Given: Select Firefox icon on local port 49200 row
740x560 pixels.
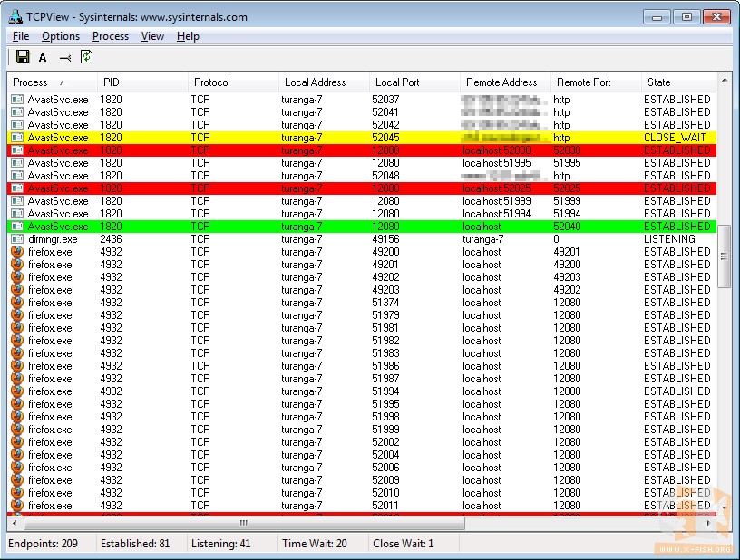Looking at the screenshot, I should point(17,252).
